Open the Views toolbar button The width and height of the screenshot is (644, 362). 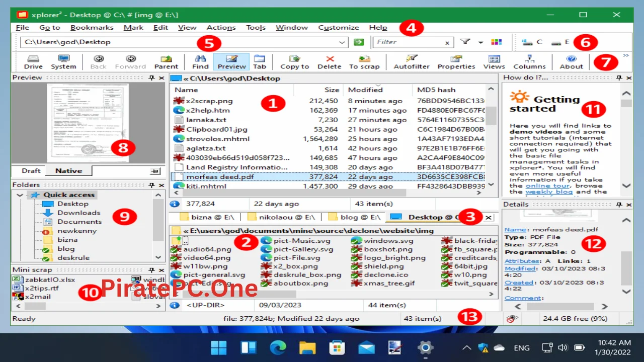point(494,62)
